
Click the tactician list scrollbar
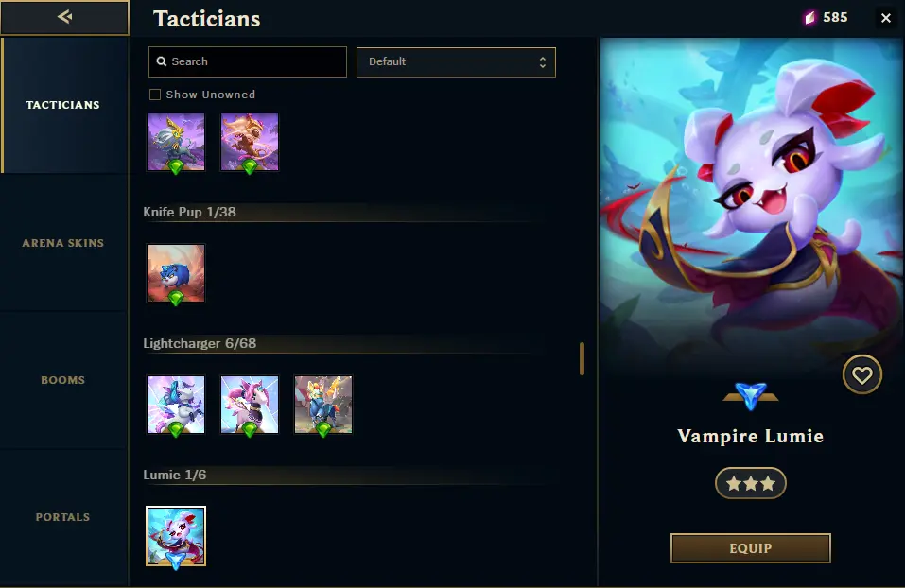pos(582,359)
